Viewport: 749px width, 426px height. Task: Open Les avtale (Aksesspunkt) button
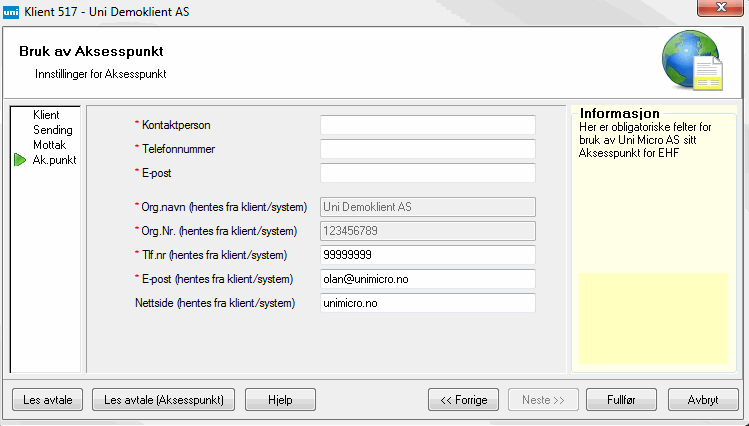(x=163, y=400)
